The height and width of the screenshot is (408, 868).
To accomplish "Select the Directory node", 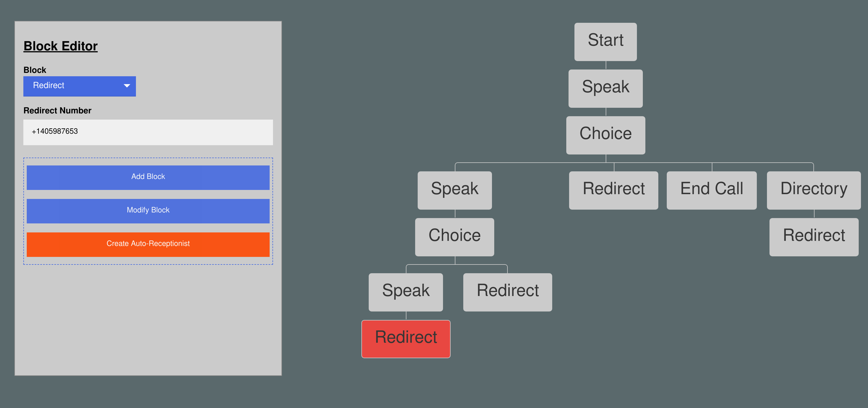I will [x=813, y=190].
